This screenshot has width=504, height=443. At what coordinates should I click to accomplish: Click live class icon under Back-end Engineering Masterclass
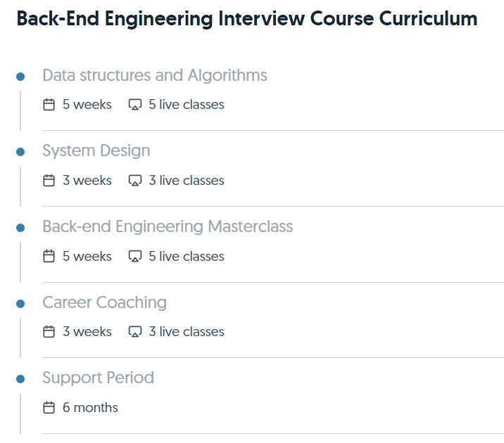pos(135,257)
